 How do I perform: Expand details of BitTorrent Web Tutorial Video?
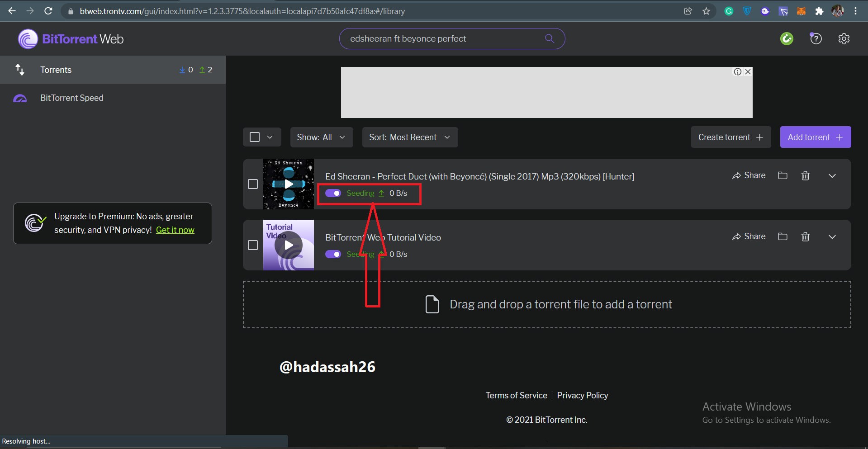[x=832, y=236]
